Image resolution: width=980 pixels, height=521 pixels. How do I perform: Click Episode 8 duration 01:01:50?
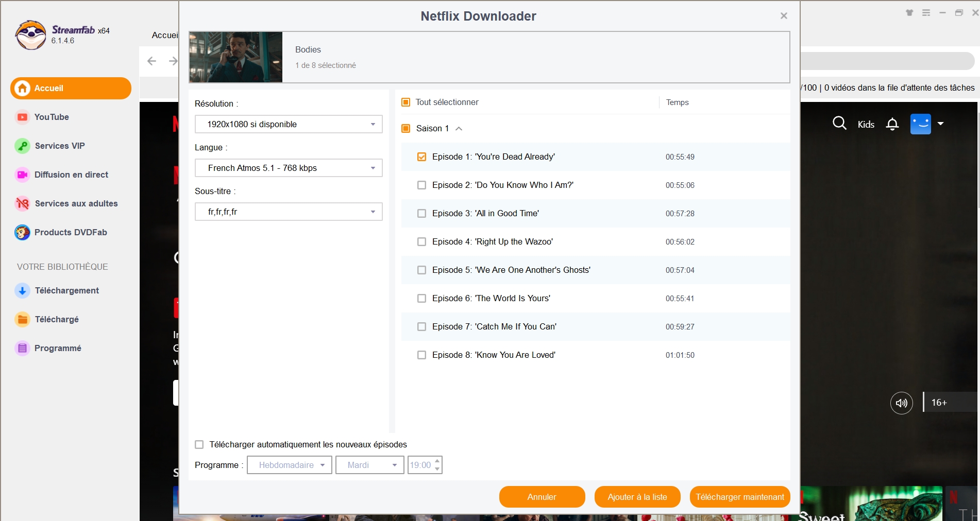click(680, 355)
